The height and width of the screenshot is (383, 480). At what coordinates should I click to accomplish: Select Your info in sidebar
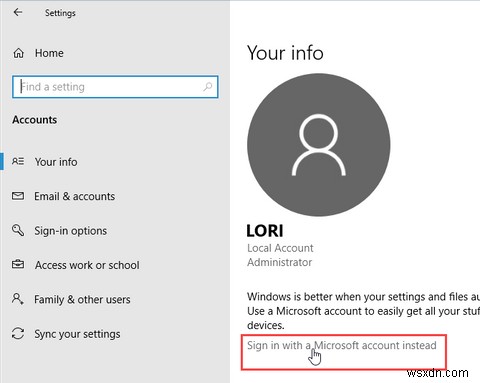tap(56, 162)
